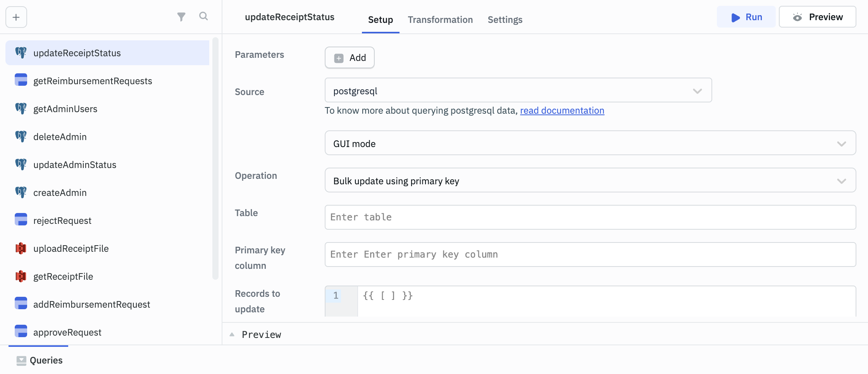Expand the bottom Preview panel triangle
The width and height of the screenshot is (868, 374).
point(232,334)
